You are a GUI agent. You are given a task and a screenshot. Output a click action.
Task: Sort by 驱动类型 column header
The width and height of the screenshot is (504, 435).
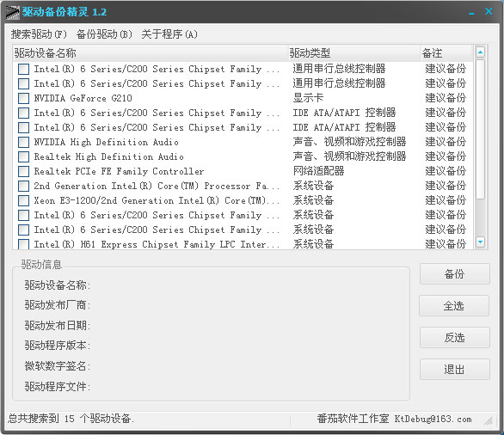click(354, 53)
